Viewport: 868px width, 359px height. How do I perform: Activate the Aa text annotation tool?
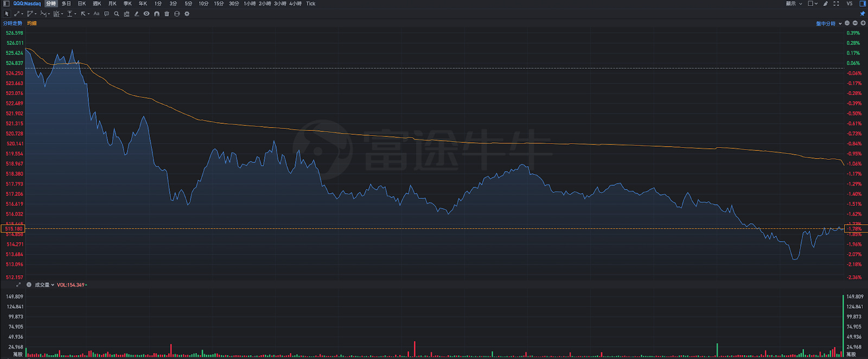tap(97, 14)
